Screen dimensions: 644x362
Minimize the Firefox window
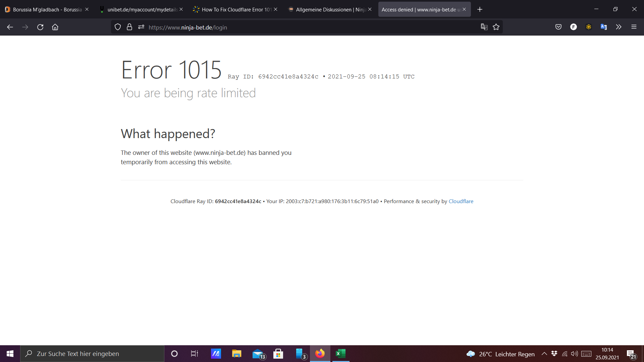pyautogui.click(x=596, y=9)
